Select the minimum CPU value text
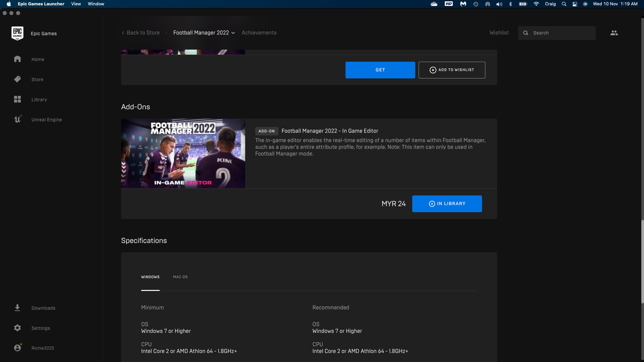This screenshot has height=362, width=644. pos(189,351)
